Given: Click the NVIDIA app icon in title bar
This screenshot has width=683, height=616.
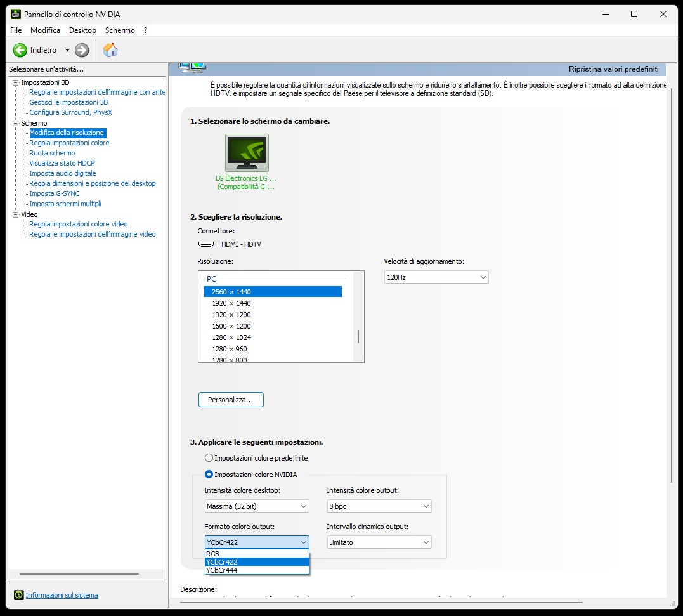Looking at the screenshot, I should 16,14.
